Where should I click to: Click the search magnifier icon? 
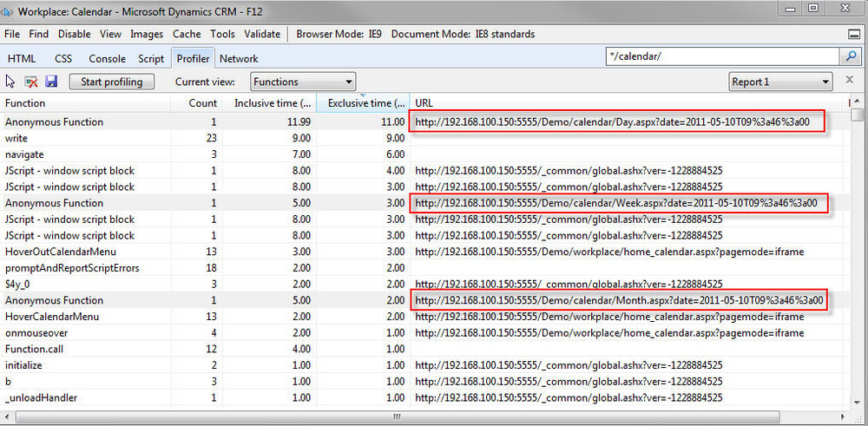850,56
